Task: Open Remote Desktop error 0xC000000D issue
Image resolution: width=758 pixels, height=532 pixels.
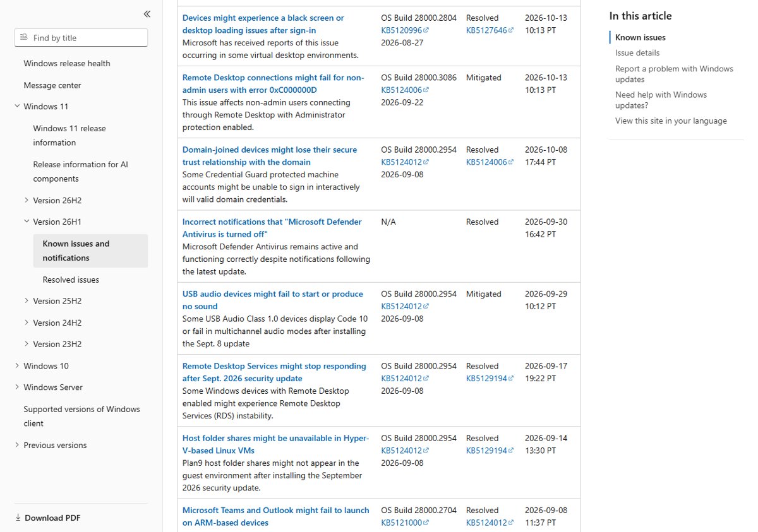Action: tap(274, 84)
